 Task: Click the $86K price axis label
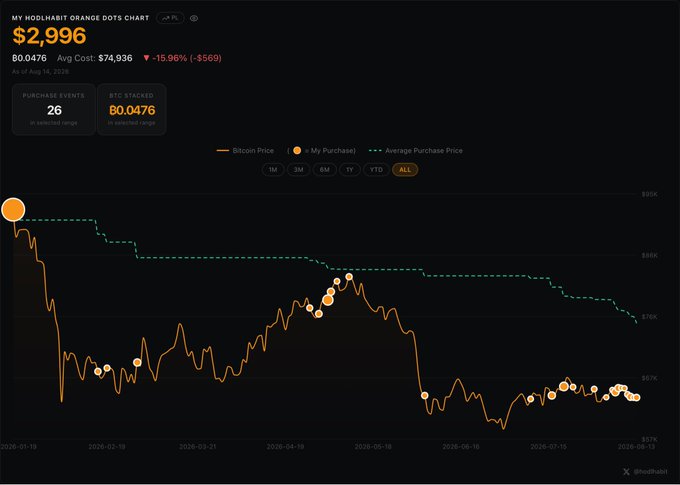pos(650,256)
